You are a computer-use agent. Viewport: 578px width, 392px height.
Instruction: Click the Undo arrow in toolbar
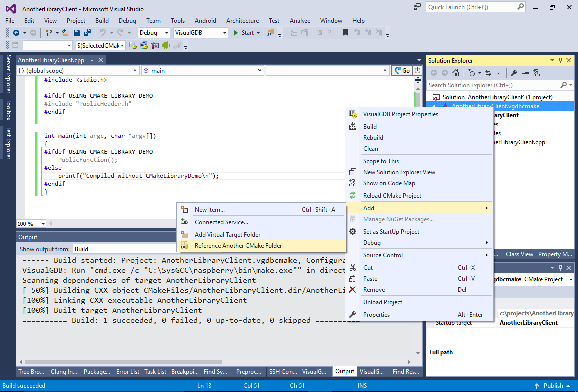pyautogui.click(x=103, y=33)
